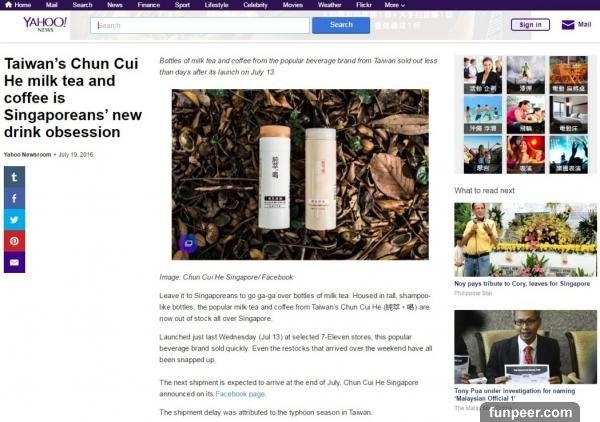This screenshot has width=600, height=422.
Task: Open the Weather menu item
Action: pos(329,5)
